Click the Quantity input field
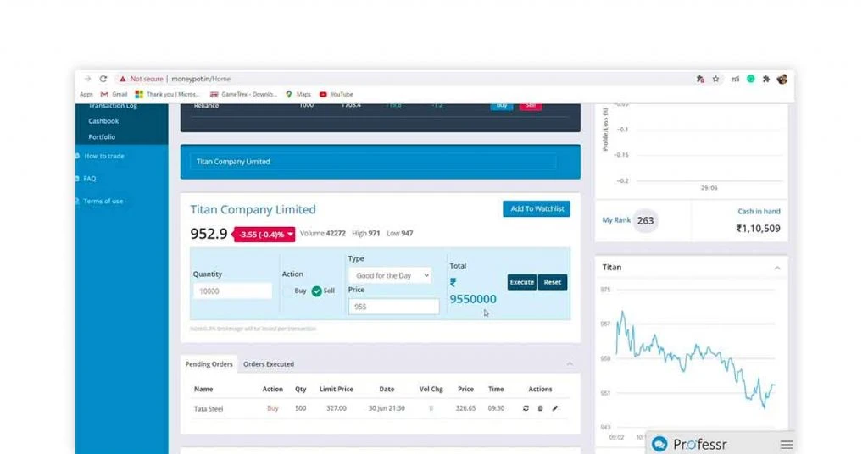868x454 pixels. pyautogui.click(x=232, y=291)
